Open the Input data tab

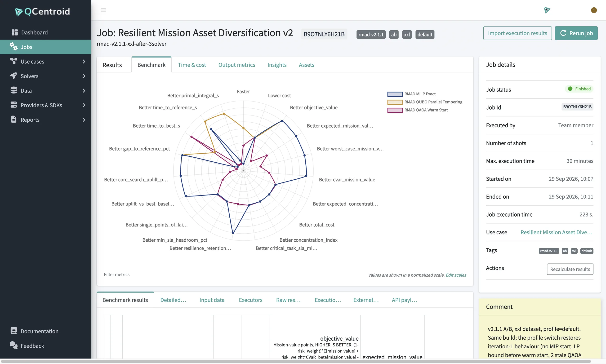[212, 300]
